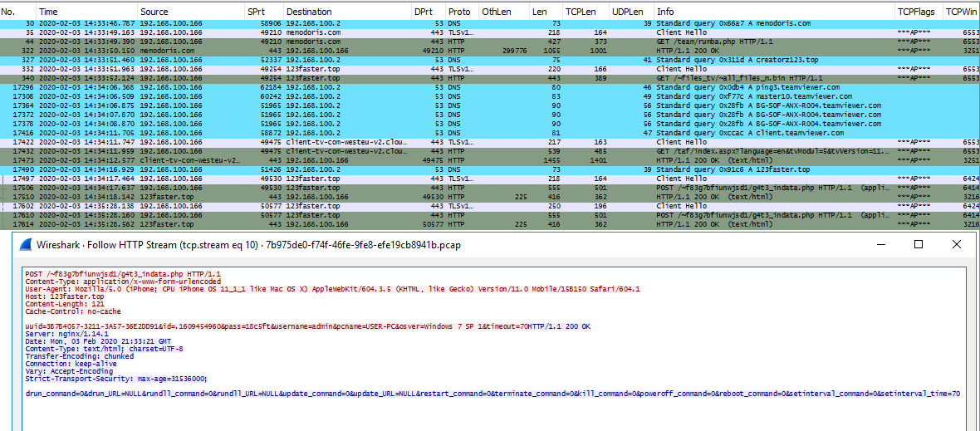This screenshot has width=980, height=431.
Task: Minimize the Follow HTTP Stream window
Action: 880,244
